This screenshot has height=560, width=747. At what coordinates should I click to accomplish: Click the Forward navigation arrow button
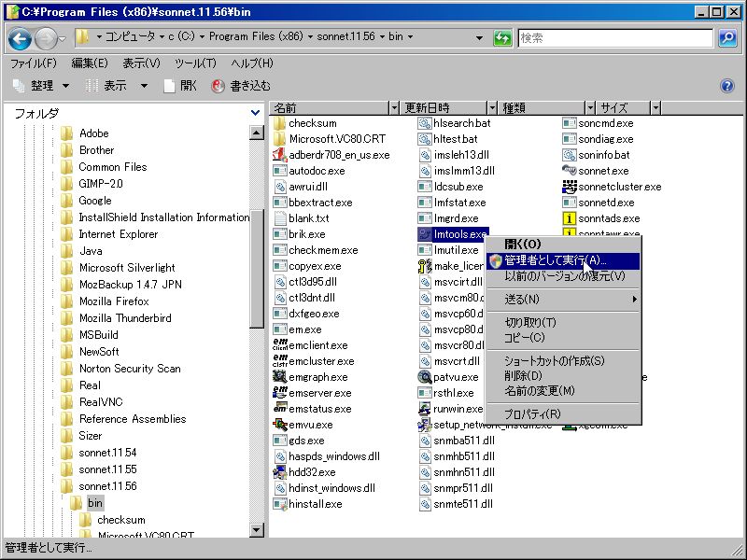click(x=46, y=38)
